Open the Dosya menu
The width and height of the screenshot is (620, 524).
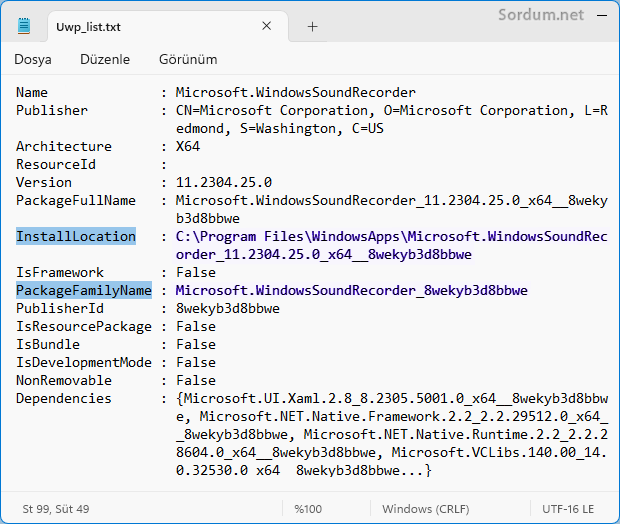33,59
